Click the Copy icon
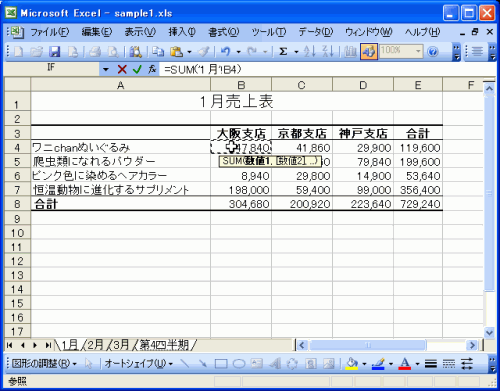Image resolution: width=500 pixels, height=391 pixels. pyautogui.click(x=158, y=51)
